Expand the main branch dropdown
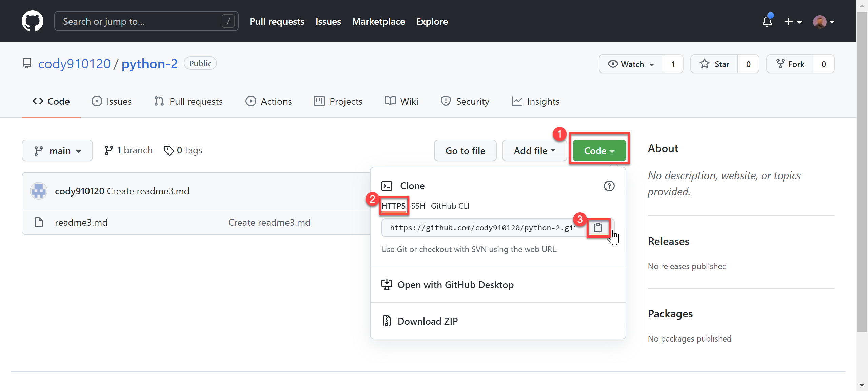Viewport: 868px width, 391px height. click(x=57, y=150)
